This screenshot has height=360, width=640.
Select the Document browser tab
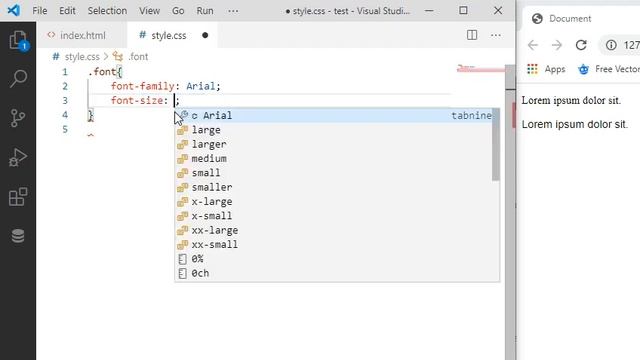(570, 19)
